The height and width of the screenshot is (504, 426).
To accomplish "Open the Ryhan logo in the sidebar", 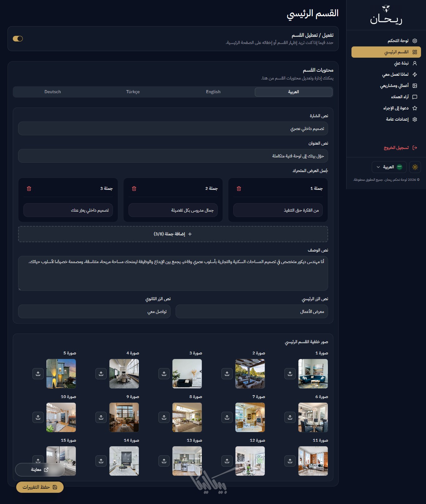I will pyautogui.click(x=386, y=15).
